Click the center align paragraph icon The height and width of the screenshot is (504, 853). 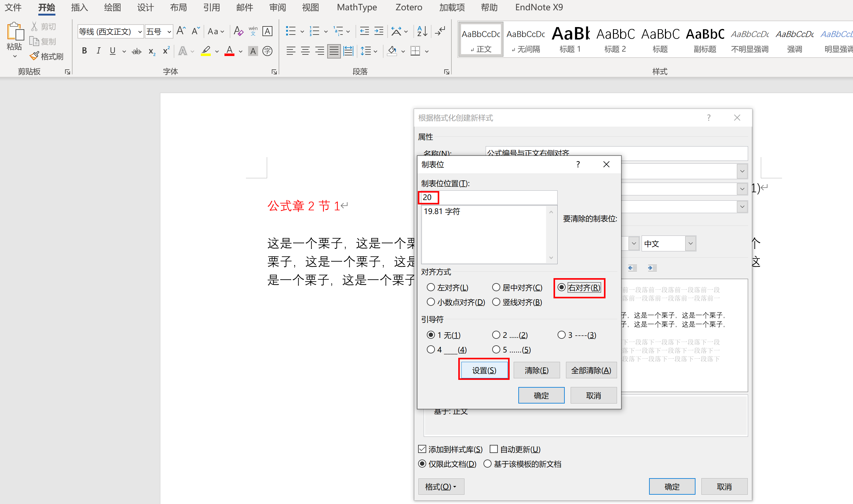tap(305, 51)
